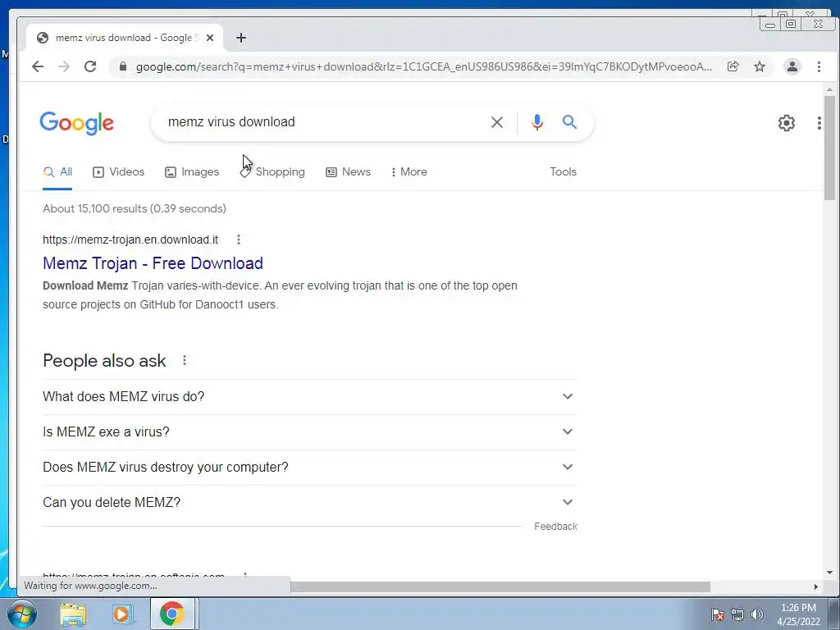
Task: Open the Windows Start menu
Action: (22, 614)
